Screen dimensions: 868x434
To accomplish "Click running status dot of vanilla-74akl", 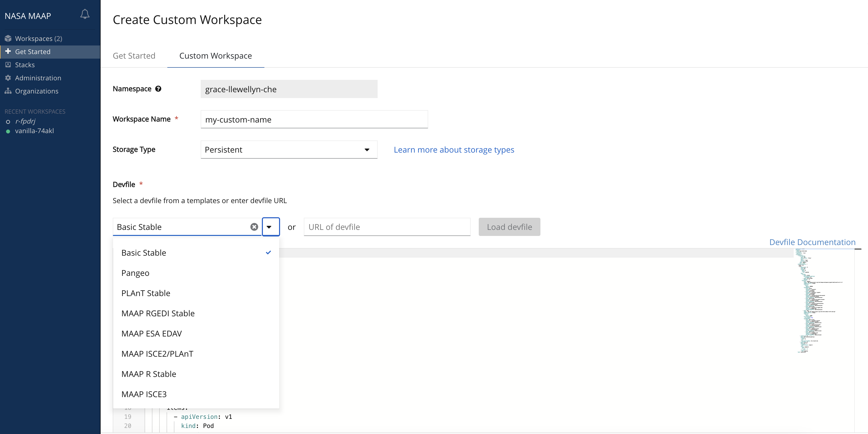I will point(8,131).
